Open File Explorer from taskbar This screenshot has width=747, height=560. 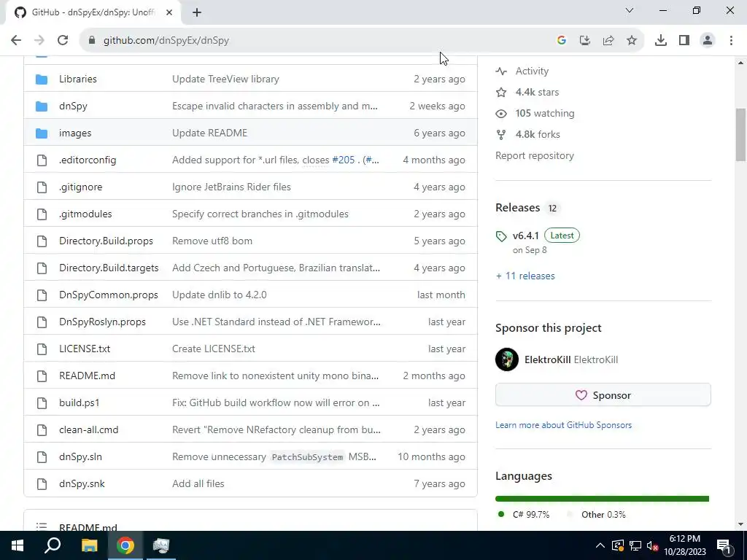[x=89, y=545]
